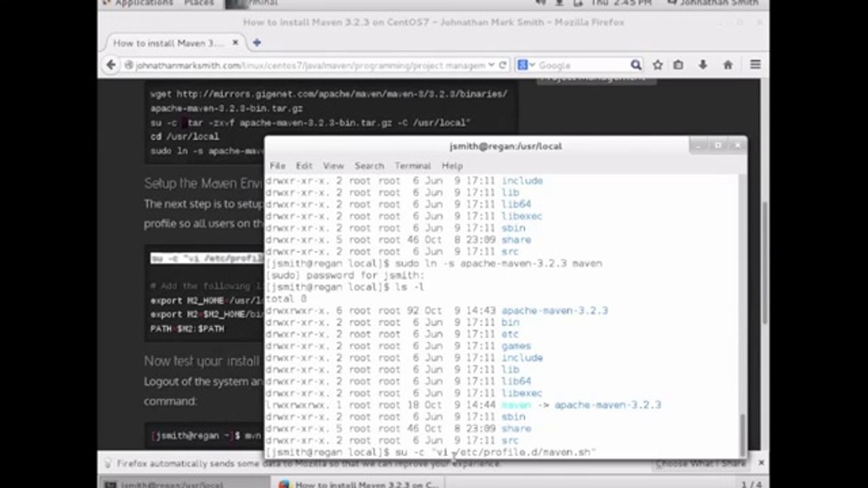
Task: Open URL history dropdown arrow
Action: pos(492,65)
